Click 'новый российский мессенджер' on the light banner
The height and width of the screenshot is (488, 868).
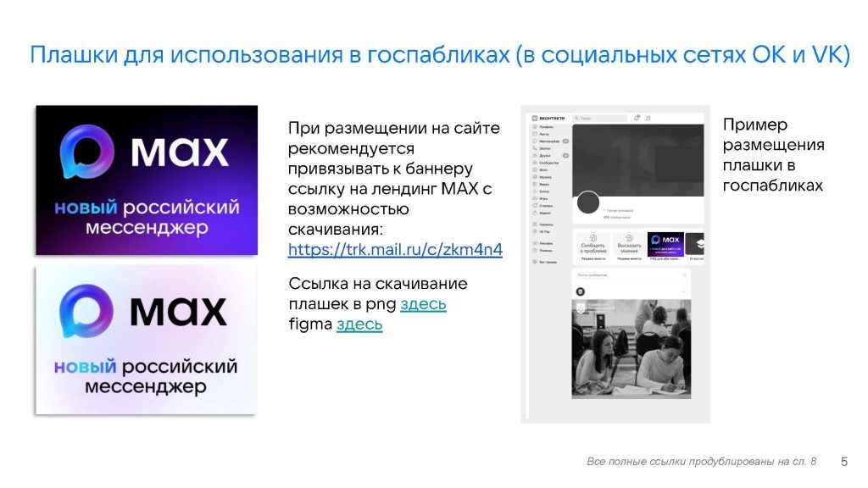(146, 376)
